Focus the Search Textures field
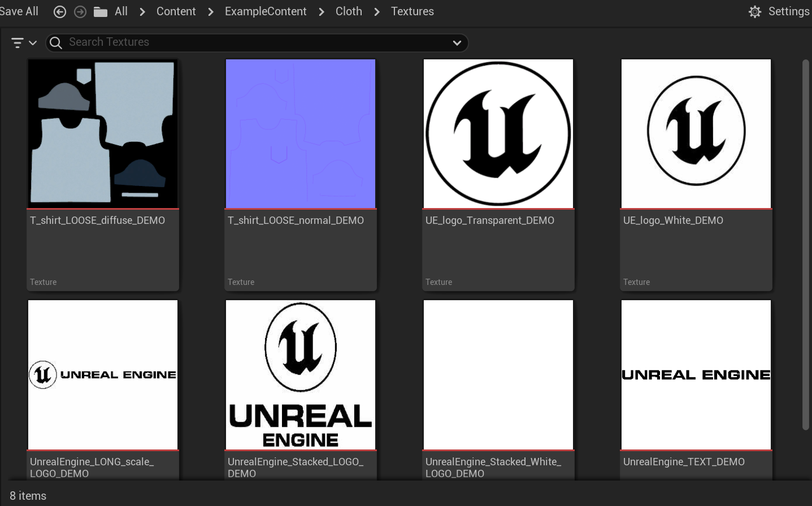Screen dimensions: 812x506 coord(257,42)
